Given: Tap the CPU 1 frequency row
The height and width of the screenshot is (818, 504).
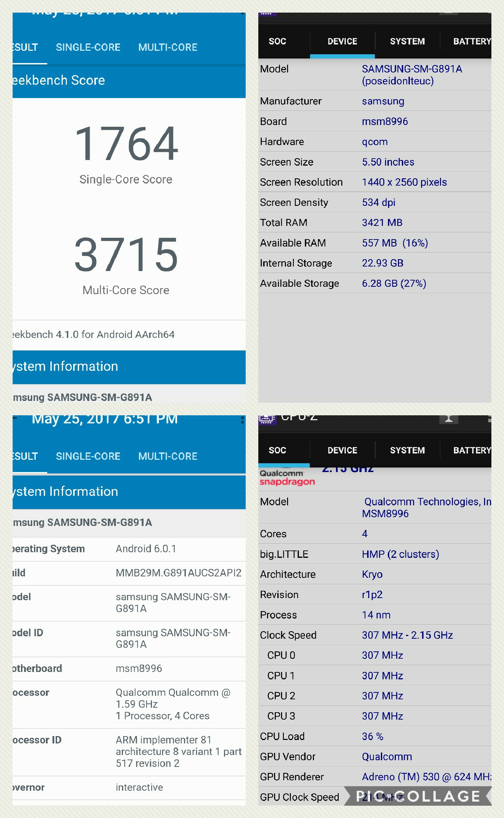Looking at the screenshot, I should (375, 675).
